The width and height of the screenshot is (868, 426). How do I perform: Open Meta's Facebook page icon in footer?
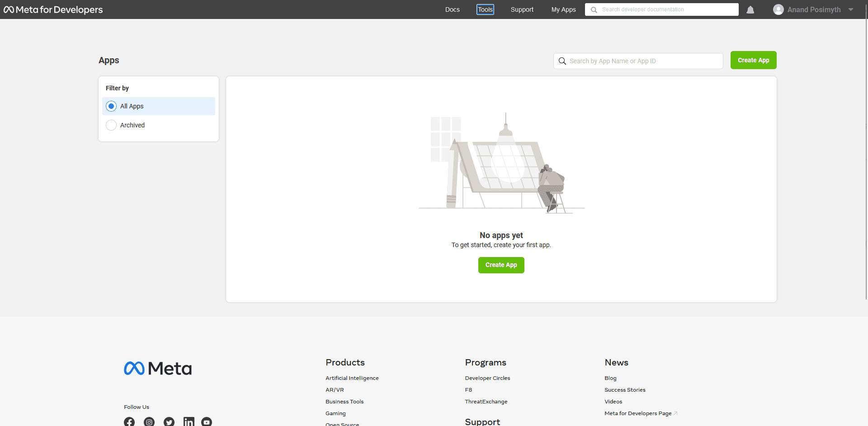pyautogui.click(x=129, y=421)
